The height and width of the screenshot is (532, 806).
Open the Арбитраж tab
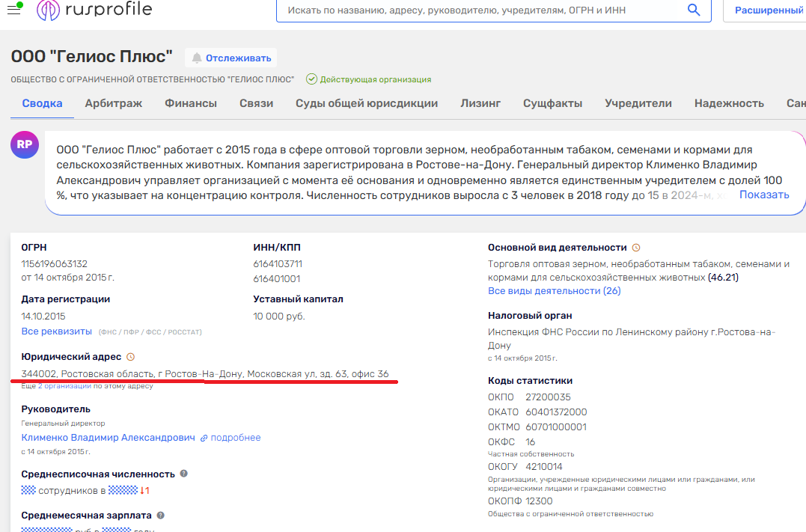tap(114, 103)
